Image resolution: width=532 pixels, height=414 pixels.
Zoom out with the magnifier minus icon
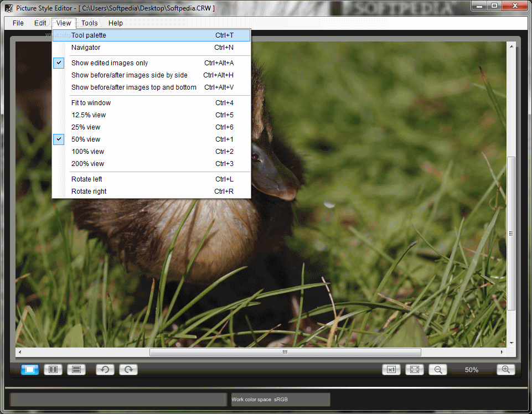coord(438,370)
